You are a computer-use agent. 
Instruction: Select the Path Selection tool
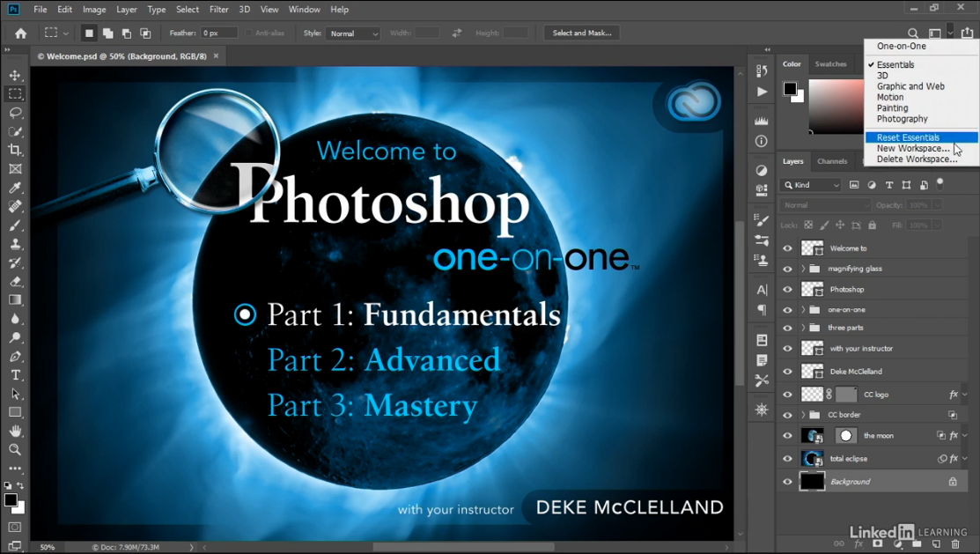[15, 394]
